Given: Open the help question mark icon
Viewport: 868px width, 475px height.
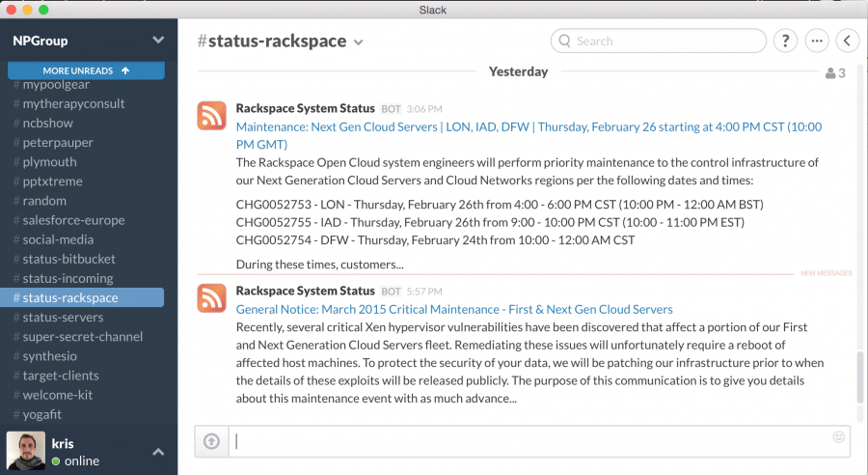Looking at the screenshot, I should tap(785, 41).
